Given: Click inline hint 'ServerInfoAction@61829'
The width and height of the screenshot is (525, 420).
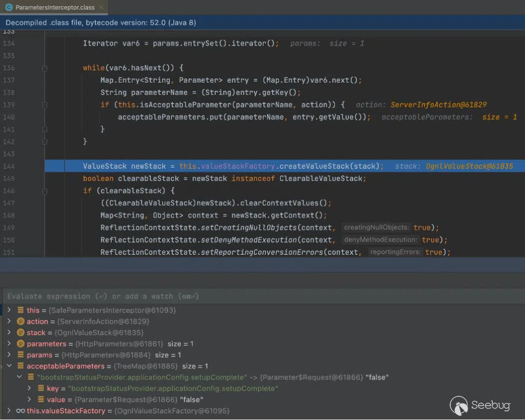Looking at the screenshot, I should (x=438, y=105).
